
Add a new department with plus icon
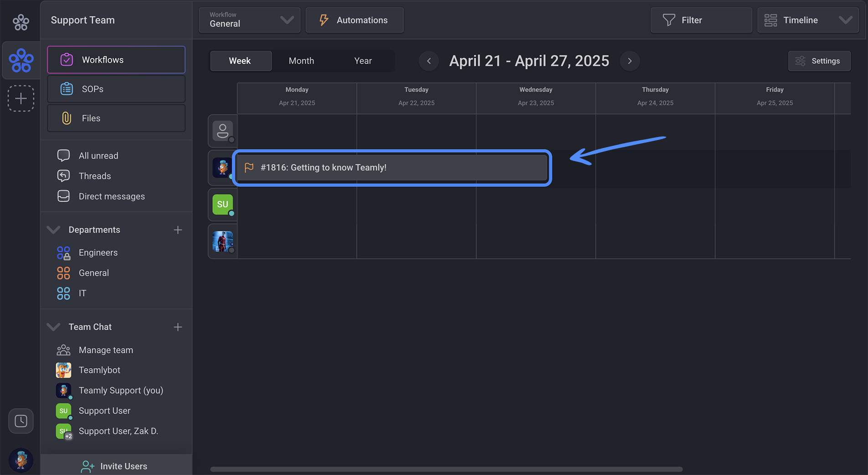pos(178,230)
